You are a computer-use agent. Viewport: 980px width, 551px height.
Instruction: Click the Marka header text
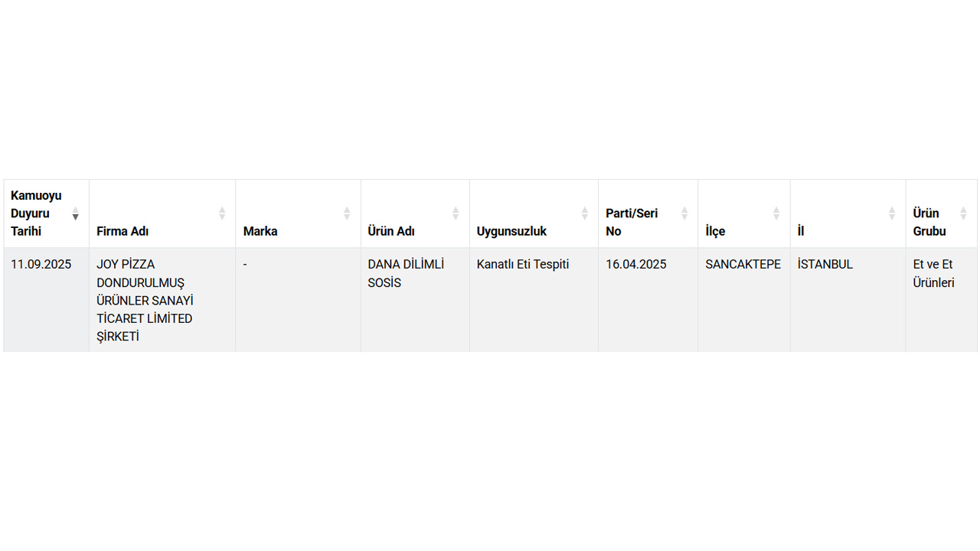(260, 231)
